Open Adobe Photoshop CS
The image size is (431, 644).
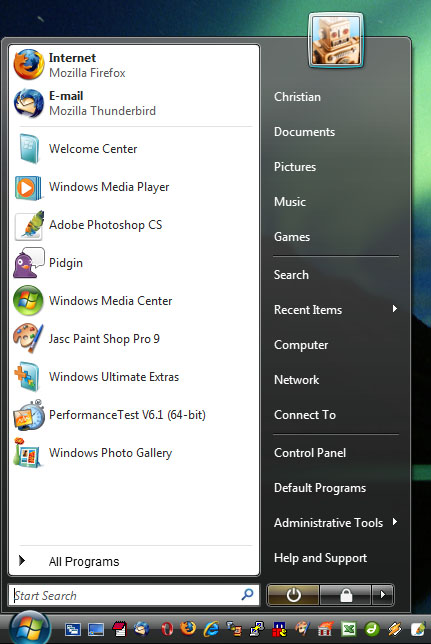[x=134, y=225]
